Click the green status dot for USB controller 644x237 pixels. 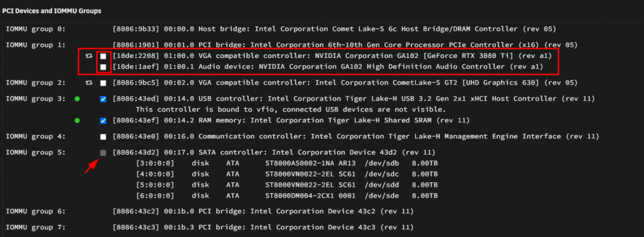[x=77, y=99]
